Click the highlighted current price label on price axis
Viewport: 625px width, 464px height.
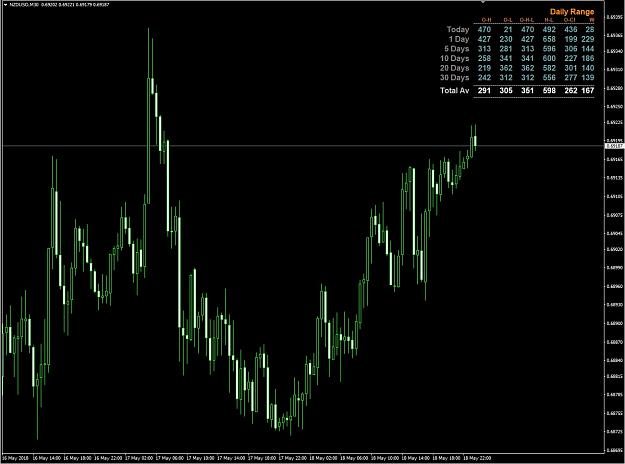pyautogui.click(x=615, y=146)
